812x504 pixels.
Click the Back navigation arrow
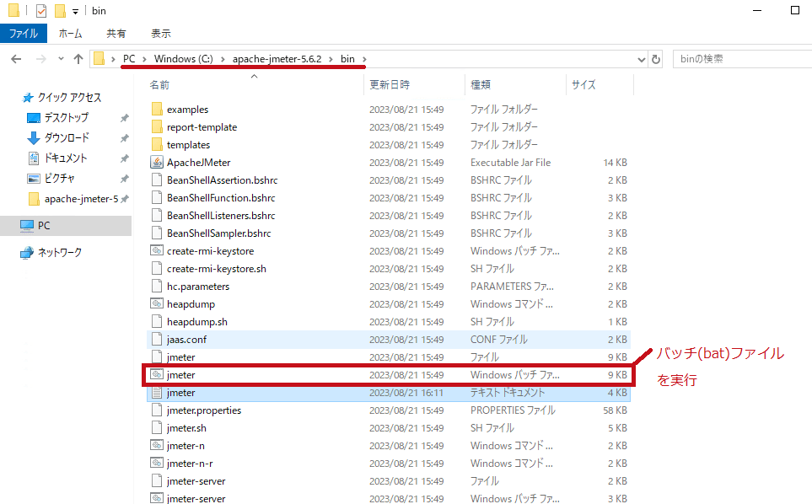point(16,59)
